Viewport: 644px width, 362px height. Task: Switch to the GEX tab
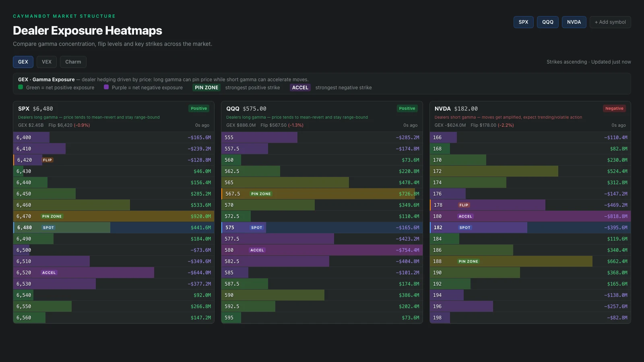click(x=23, y=62)
